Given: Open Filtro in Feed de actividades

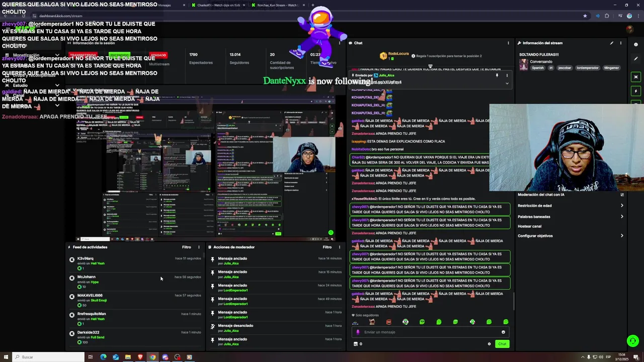Looking at the screenshot, I should 187,247.
